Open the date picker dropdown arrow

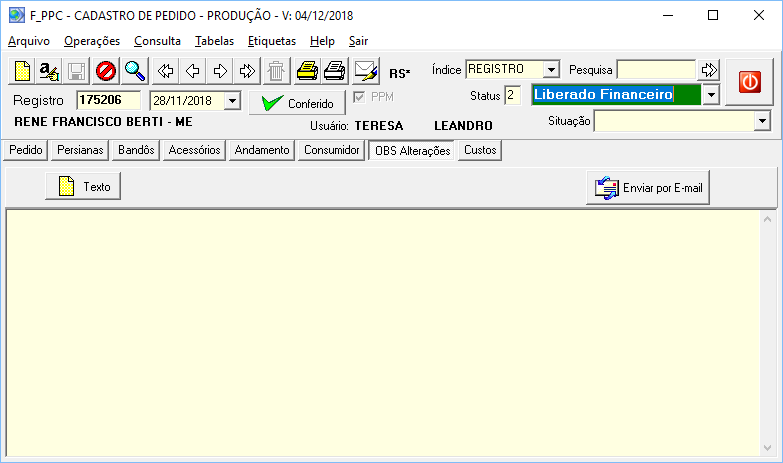(232, 101)
